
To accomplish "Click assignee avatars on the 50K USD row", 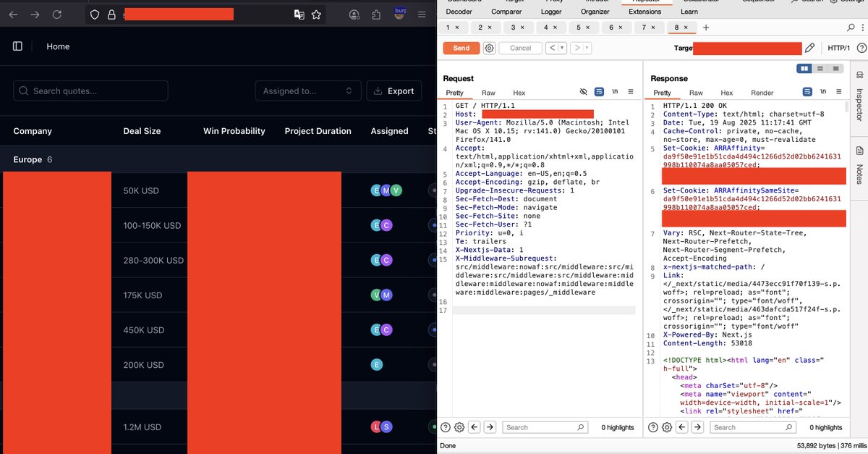I will [386, 190].
